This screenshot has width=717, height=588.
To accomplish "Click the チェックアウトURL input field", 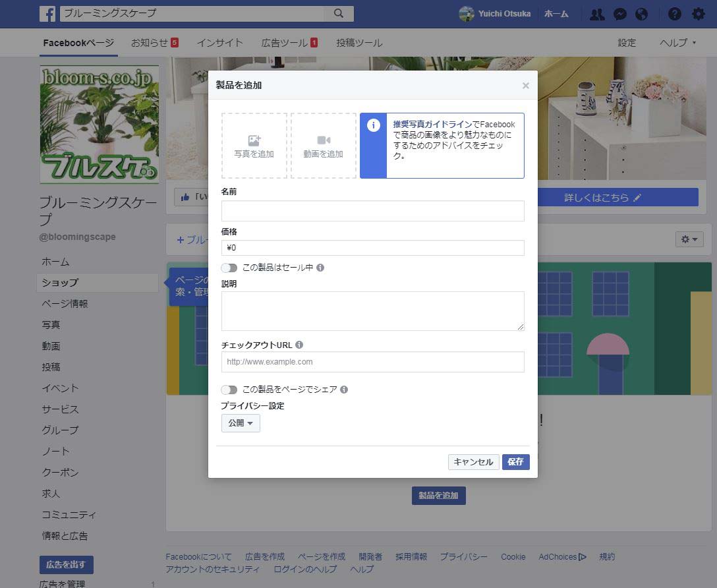I will (x=373, y=362).
